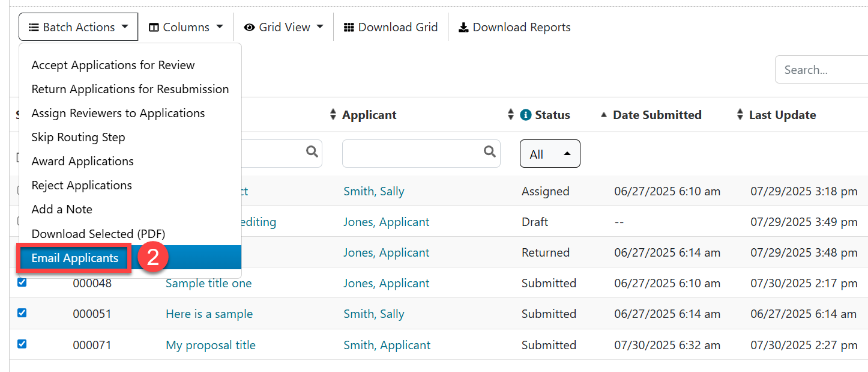Open Jones, Applicant link in Returned row

tap(387, 252)
